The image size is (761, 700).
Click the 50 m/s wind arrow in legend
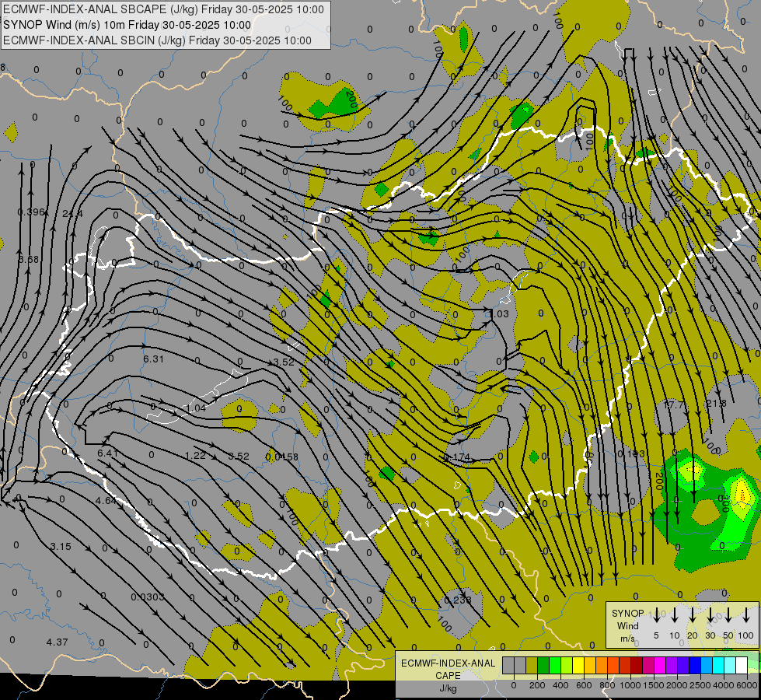point(728,615)
